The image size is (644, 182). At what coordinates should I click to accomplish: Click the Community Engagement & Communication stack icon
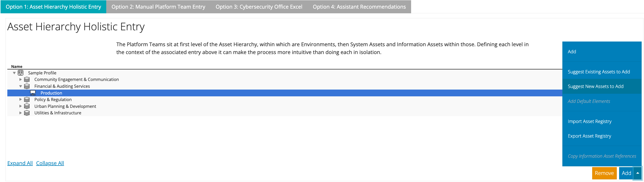point(27,79)
